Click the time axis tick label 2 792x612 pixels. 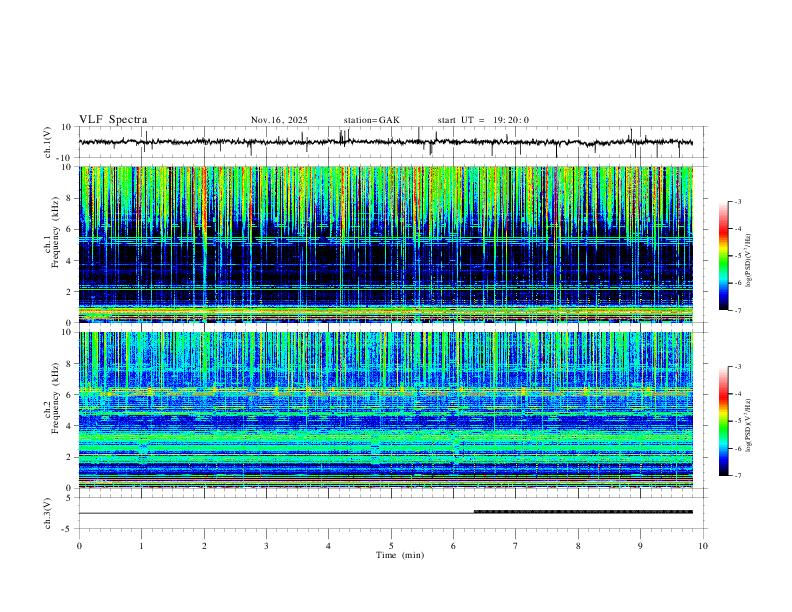pyautogui.click(x=204, y=546)
